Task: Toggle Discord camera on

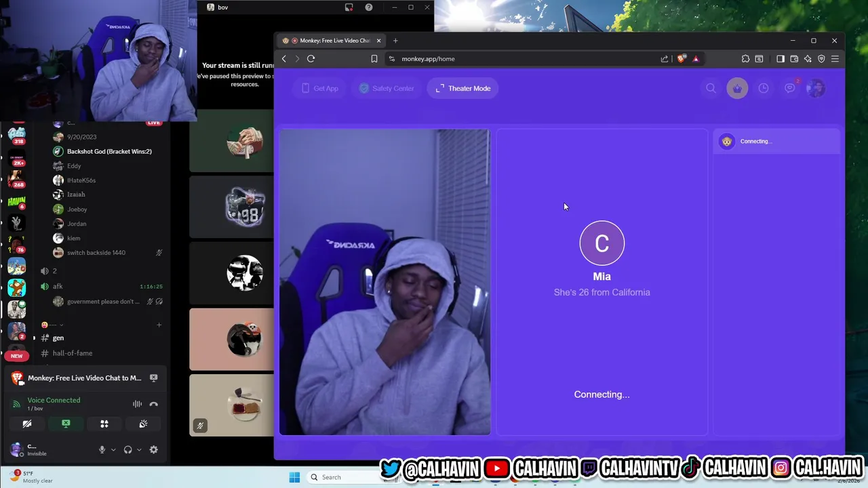Action: click(x=27, y=424)
